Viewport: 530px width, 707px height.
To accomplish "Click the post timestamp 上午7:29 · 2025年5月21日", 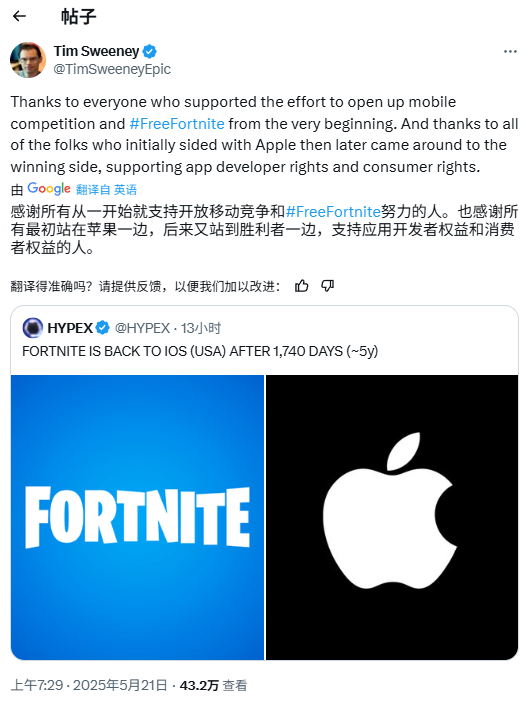I will [89, 685].
